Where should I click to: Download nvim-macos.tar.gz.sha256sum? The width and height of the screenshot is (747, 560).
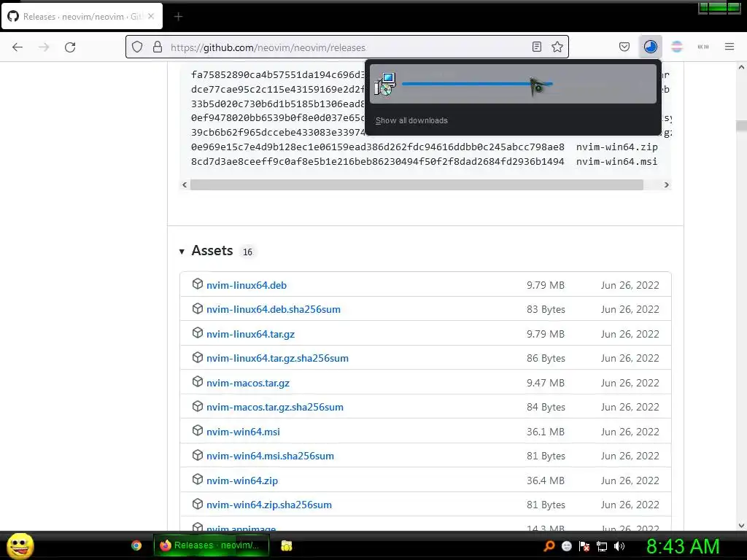tap(275, 407)
